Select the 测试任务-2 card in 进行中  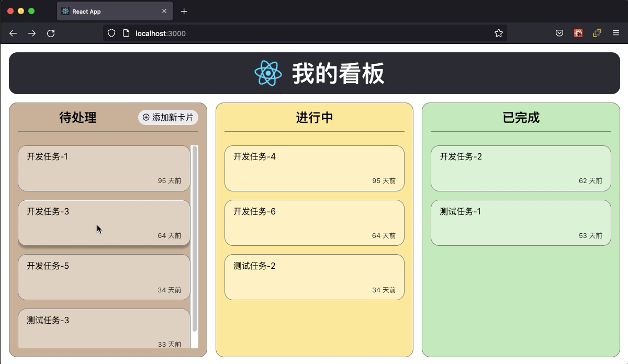(314, 277)
